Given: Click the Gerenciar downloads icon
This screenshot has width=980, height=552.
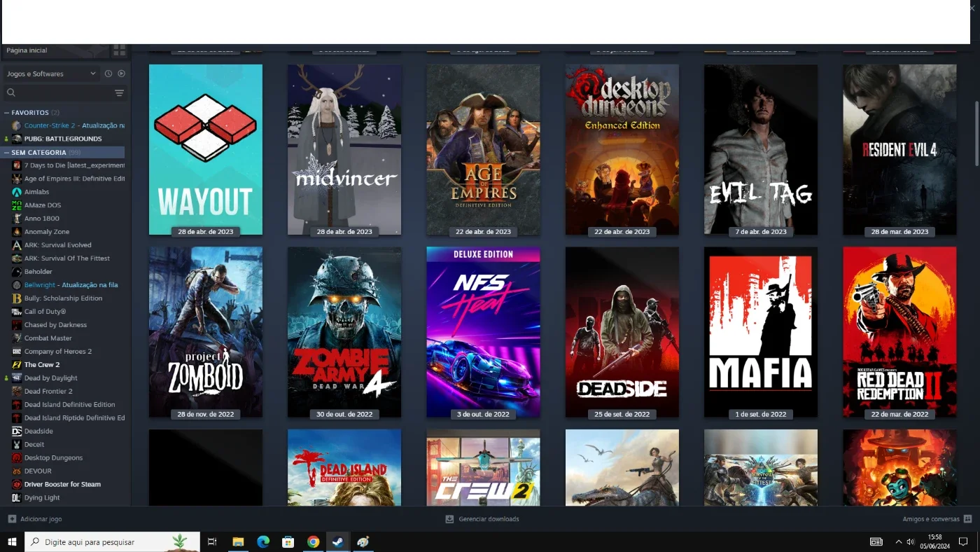Looking at the screenshot, I should click(x=449, y=519).
